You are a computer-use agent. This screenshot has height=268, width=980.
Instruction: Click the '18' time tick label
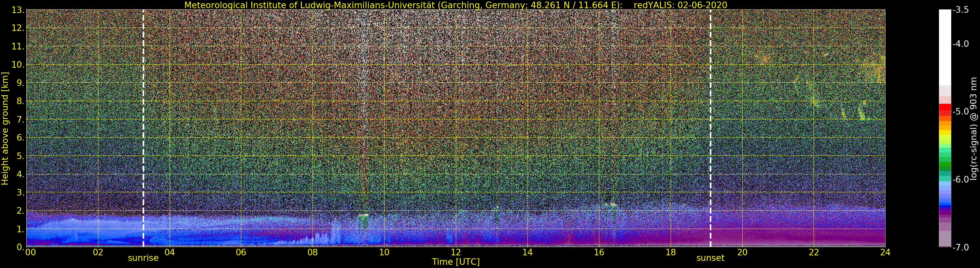click(x=670, y=252)
